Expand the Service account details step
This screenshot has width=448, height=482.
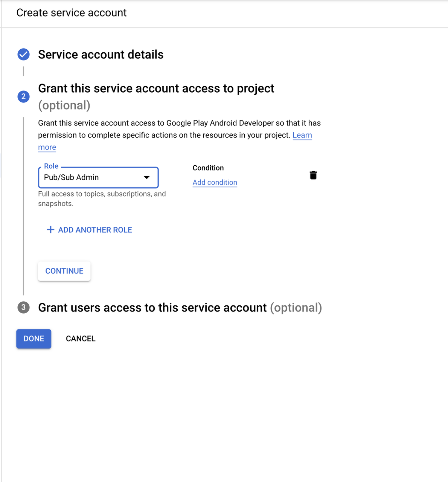[x=101, y=55]
